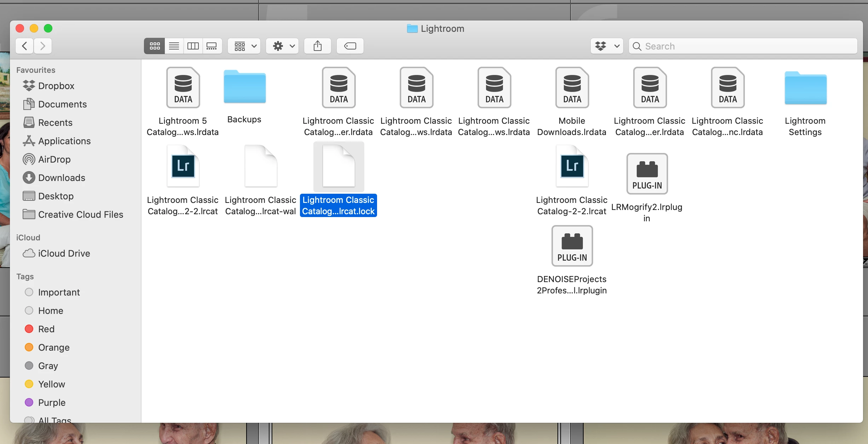Open Applications in Favourites sidebar
868x444 pixels.
[64, 141]
